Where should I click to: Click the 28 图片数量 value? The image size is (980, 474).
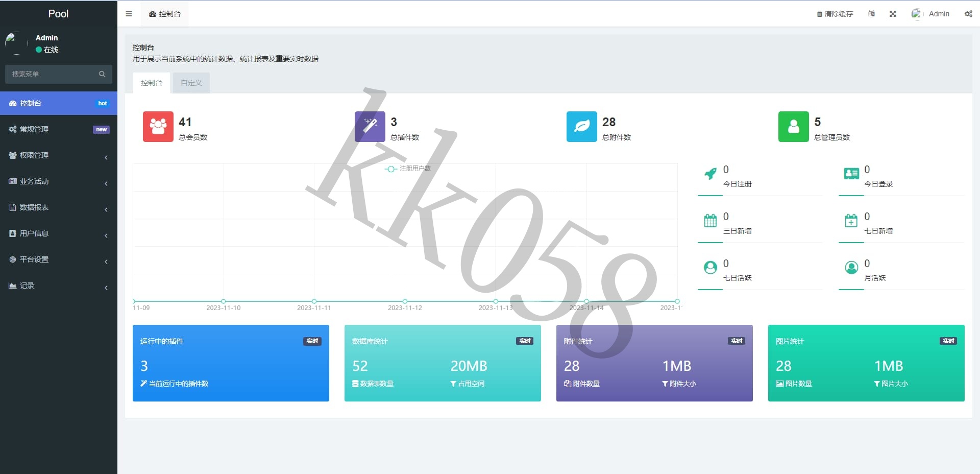pos(783,366)
